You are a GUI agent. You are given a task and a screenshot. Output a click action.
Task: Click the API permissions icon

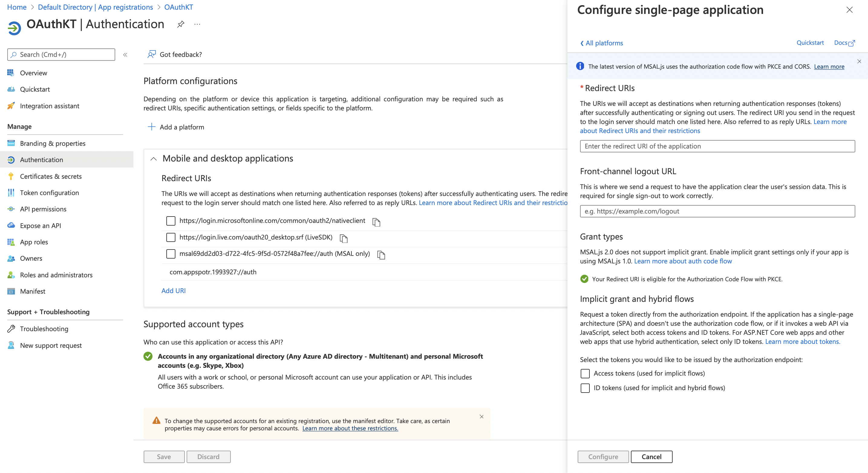11,209
